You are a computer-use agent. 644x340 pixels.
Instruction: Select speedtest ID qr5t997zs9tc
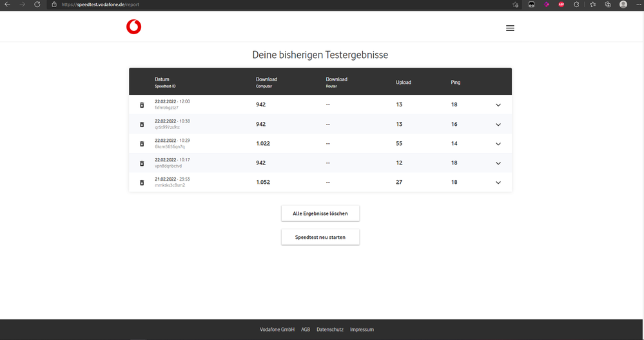(x=167, y=128)
